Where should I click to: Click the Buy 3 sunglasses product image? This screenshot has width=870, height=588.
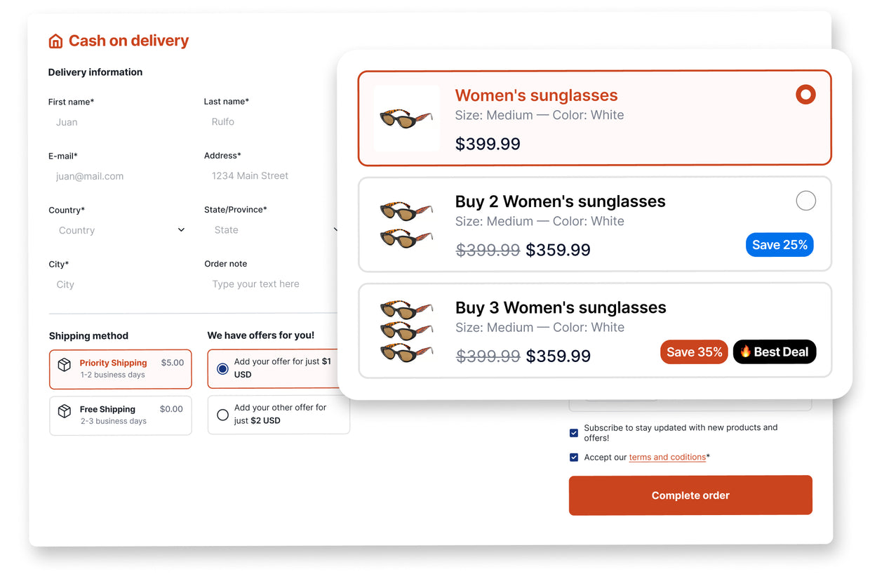(x=406, y=330)
